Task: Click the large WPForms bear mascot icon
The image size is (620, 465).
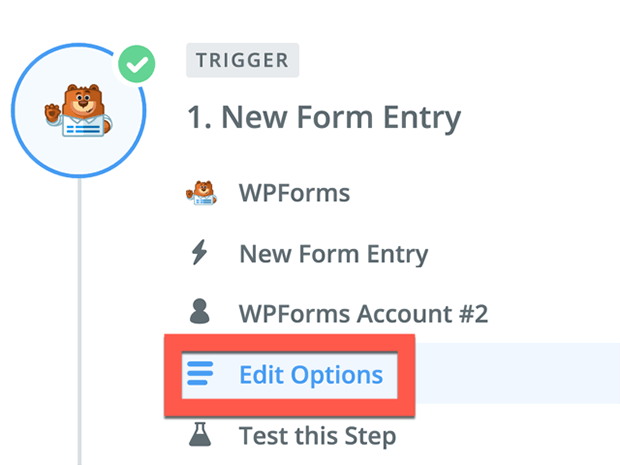Action: tap(79, 110)
